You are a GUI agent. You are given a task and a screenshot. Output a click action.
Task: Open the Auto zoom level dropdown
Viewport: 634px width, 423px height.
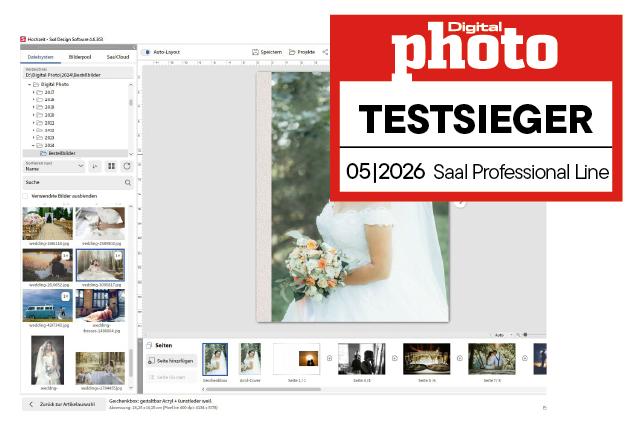pos(503,335)
